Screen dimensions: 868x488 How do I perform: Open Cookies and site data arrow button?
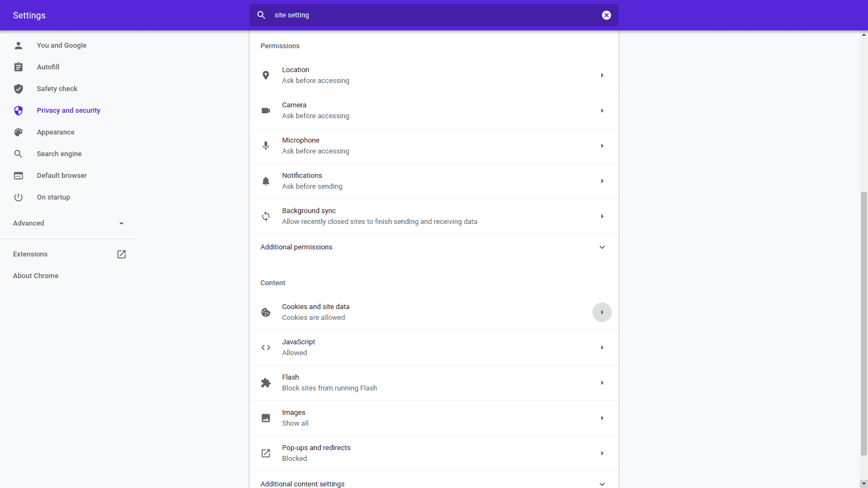point(602,312)
